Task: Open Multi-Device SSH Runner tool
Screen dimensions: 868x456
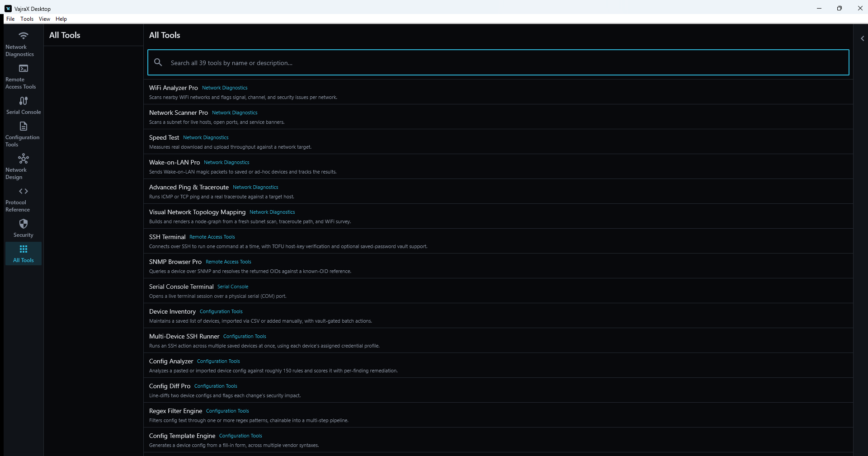Action: click(x=498, y=341)
